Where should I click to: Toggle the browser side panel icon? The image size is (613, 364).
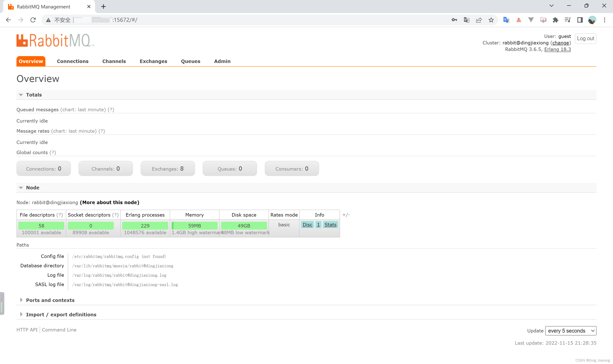580,20
